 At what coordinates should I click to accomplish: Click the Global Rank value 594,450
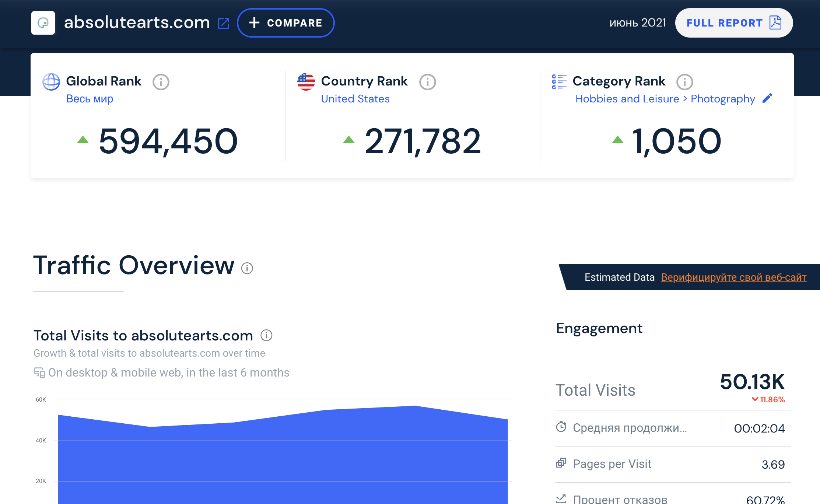point(168,141)
